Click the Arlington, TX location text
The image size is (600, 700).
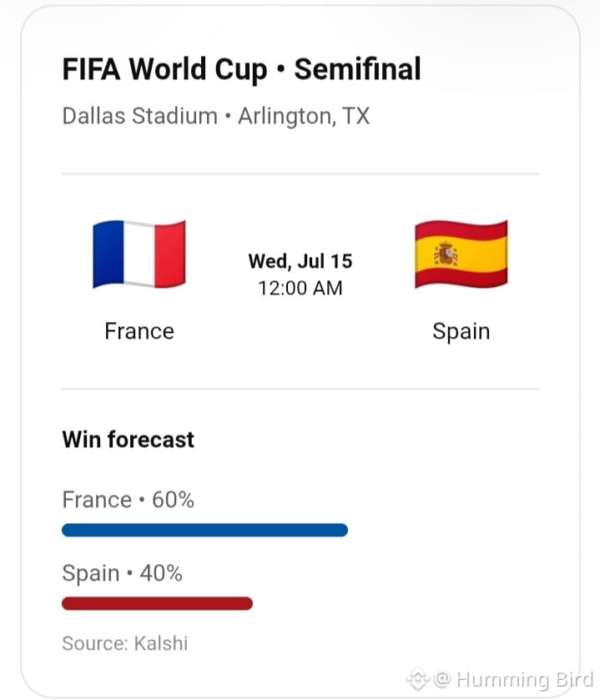pyautogui.click(x=304, y=117)
